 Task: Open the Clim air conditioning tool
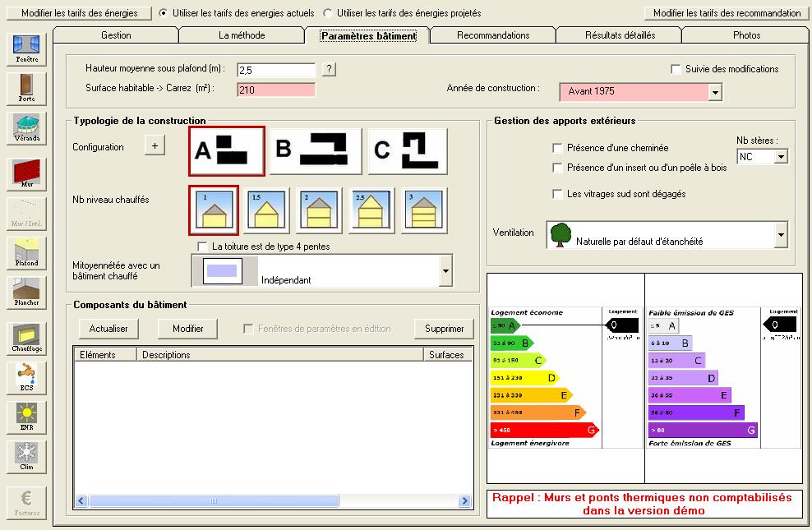[x=26, y=457]
